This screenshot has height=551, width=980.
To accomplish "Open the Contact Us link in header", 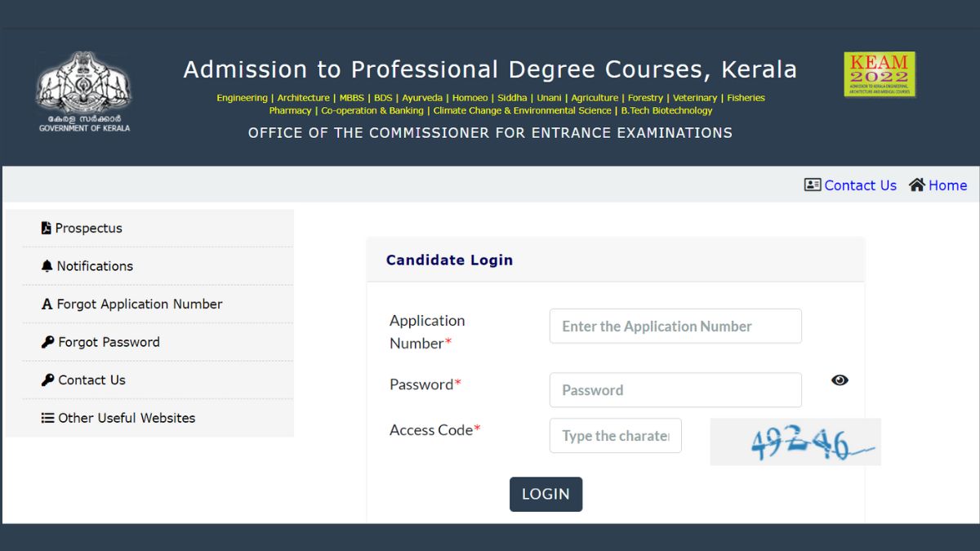I will [x=860, y=185].
